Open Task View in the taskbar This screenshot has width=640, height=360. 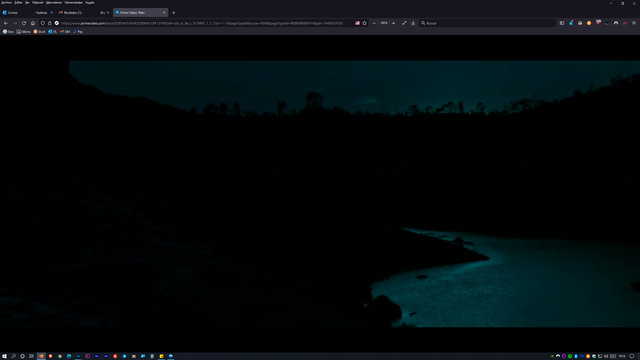pyautogui.click(x=31, y=356)
